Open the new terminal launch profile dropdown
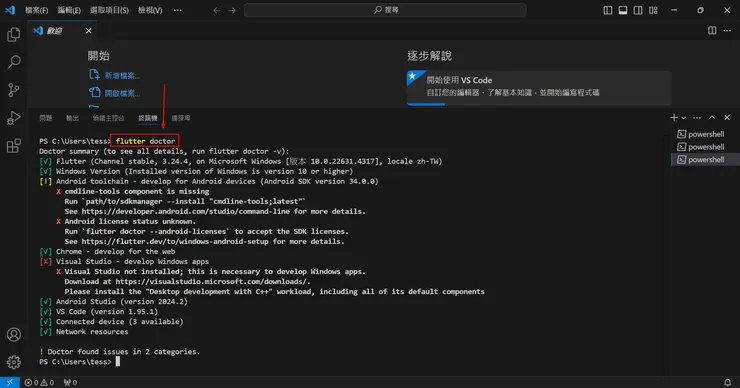 coord(683,118)
